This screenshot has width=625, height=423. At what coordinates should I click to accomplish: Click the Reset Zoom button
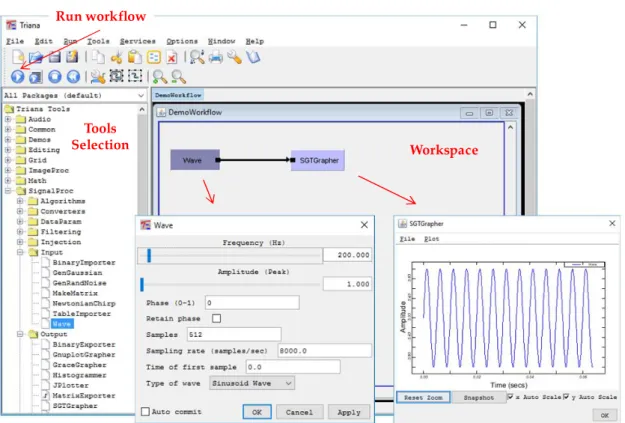[x=423, y=397]
